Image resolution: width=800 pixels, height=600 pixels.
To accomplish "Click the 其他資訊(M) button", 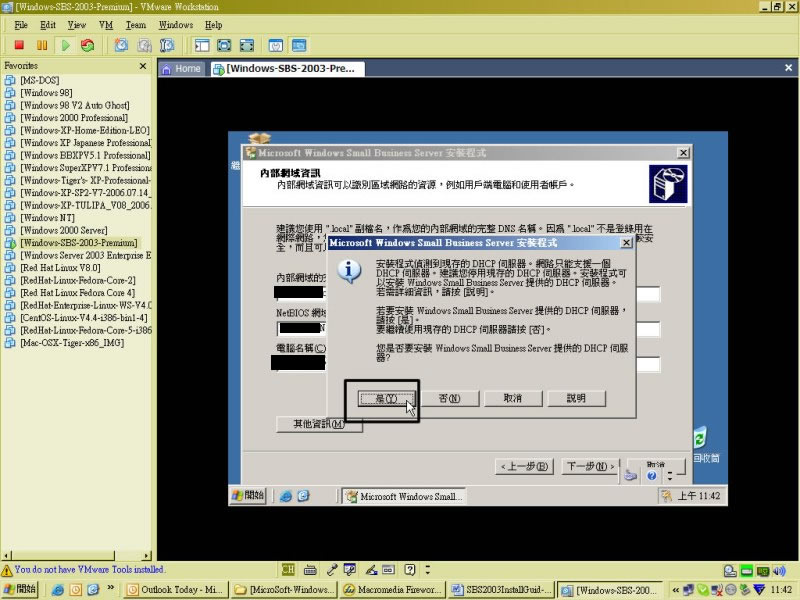I will [319, 424].
